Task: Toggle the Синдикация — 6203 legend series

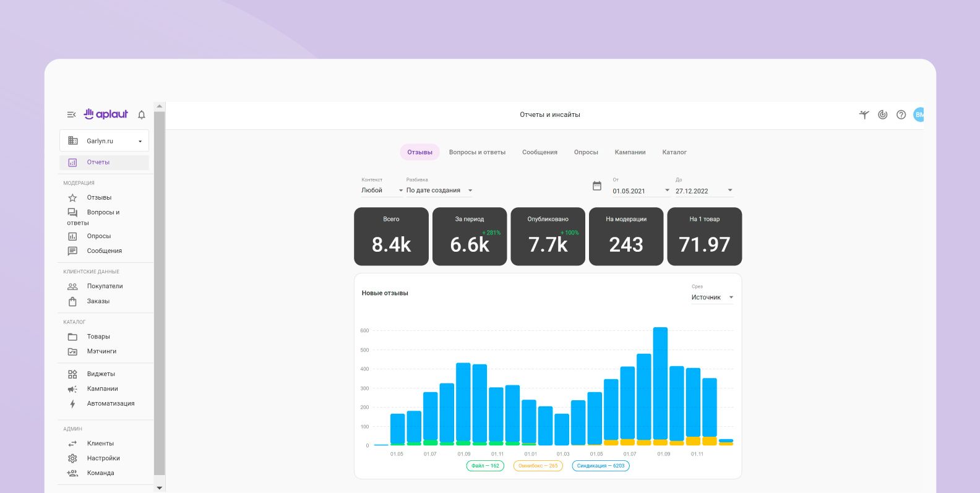Action: (x=600, y=466)
